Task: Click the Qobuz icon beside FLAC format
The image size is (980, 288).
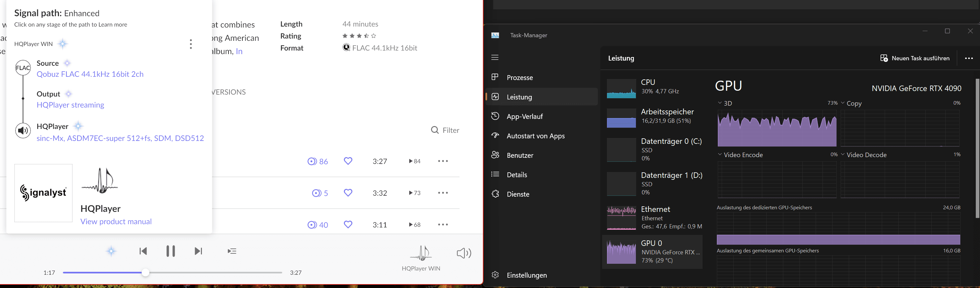Action: (346, 48)
